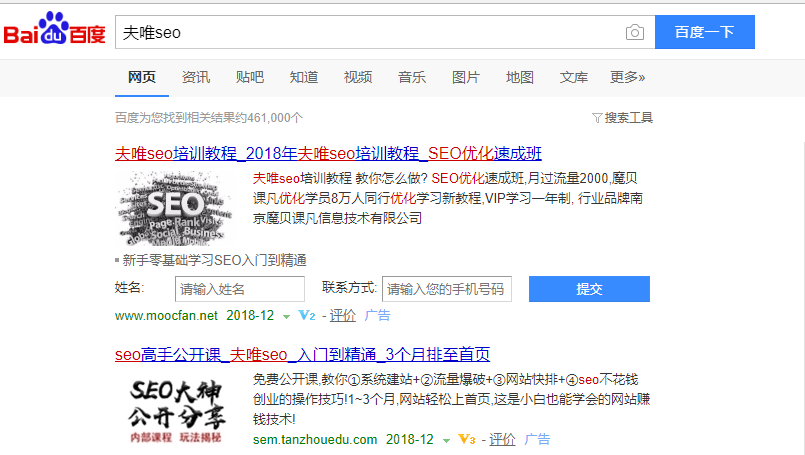805x455 pixels.
Task: Switch to the 知道 tab
Action: [x=303, y=78]
